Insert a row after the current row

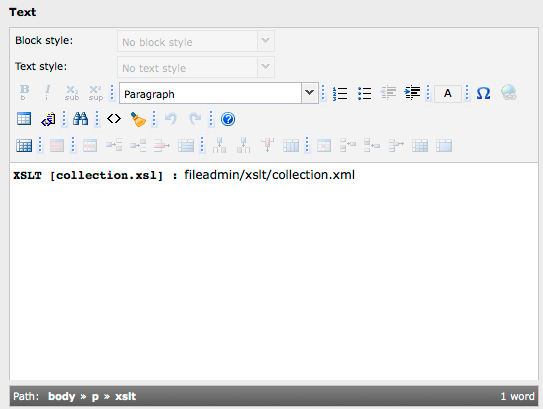[x=138, y=145]
